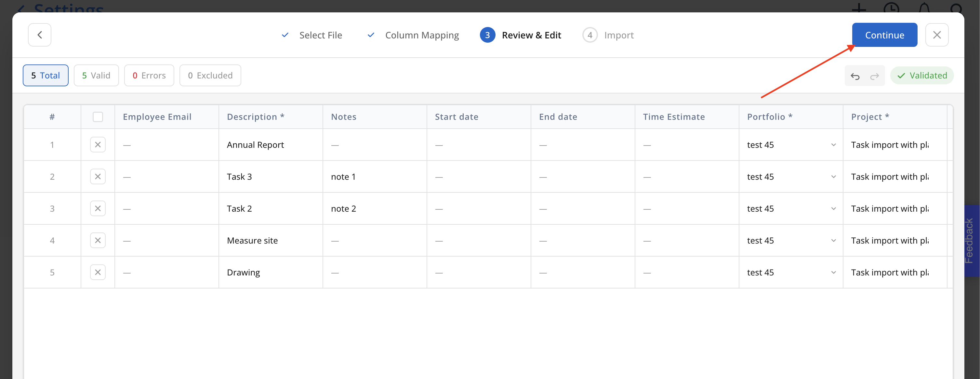Exclude row 1 Annual Report
Viewport: 980px width, 379px height.
point(98,145)
